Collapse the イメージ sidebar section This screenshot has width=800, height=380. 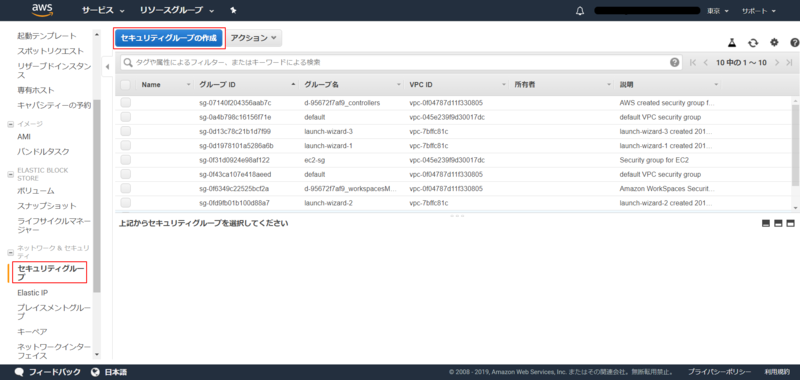click(x=10, y=124)
